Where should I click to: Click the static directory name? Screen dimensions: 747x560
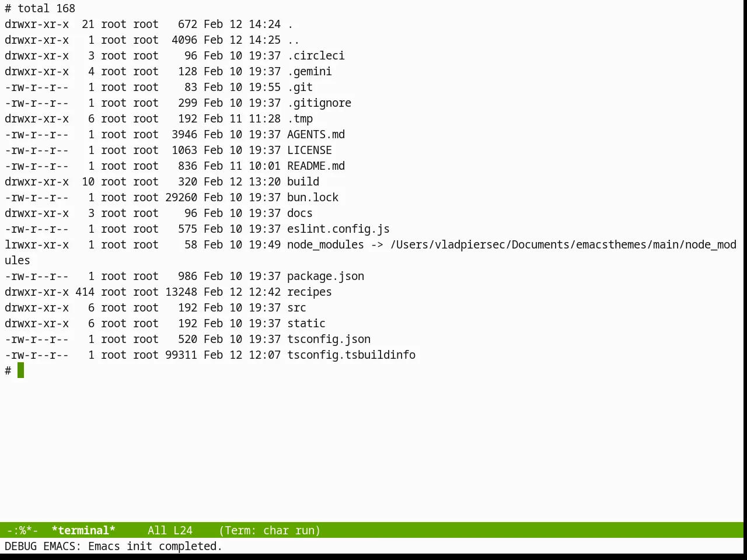[306, 323]
